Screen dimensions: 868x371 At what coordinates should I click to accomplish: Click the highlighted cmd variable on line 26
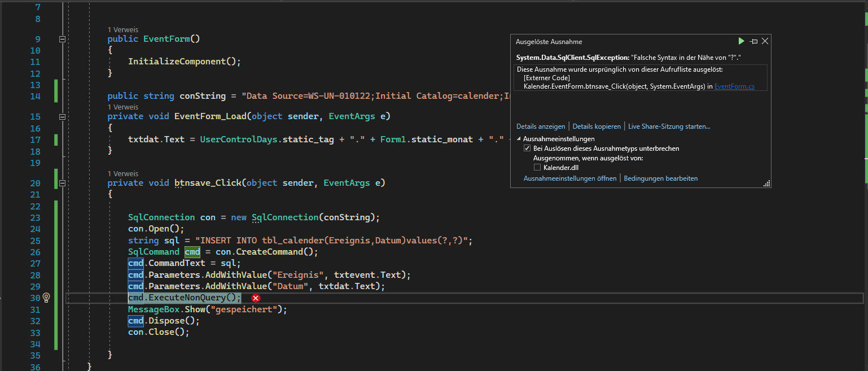pos(192,252)
